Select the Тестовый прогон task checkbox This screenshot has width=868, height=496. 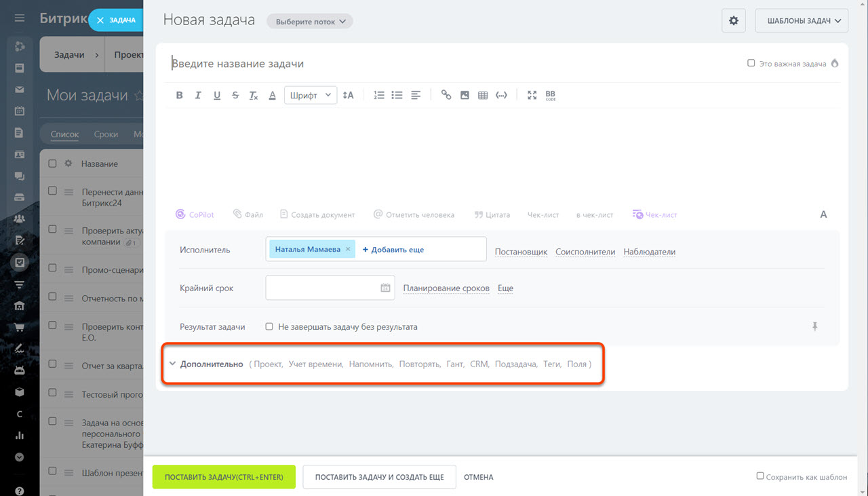click(x=52, y=394)
